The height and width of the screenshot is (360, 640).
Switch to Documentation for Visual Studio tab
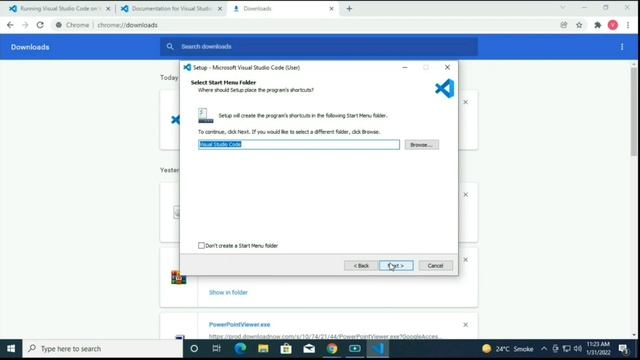[171, 9]
